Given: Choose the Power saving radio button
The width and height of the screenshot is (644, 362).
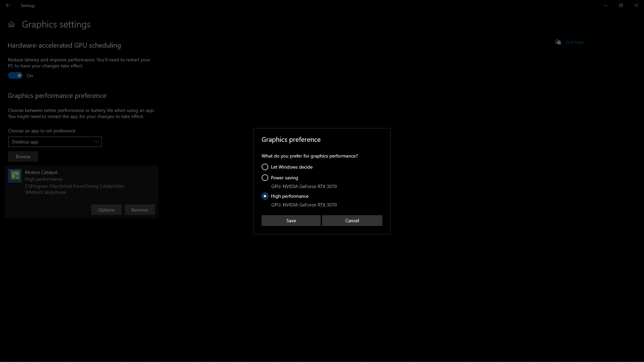Looking at the screenshot, I should [x=265, y=178].
